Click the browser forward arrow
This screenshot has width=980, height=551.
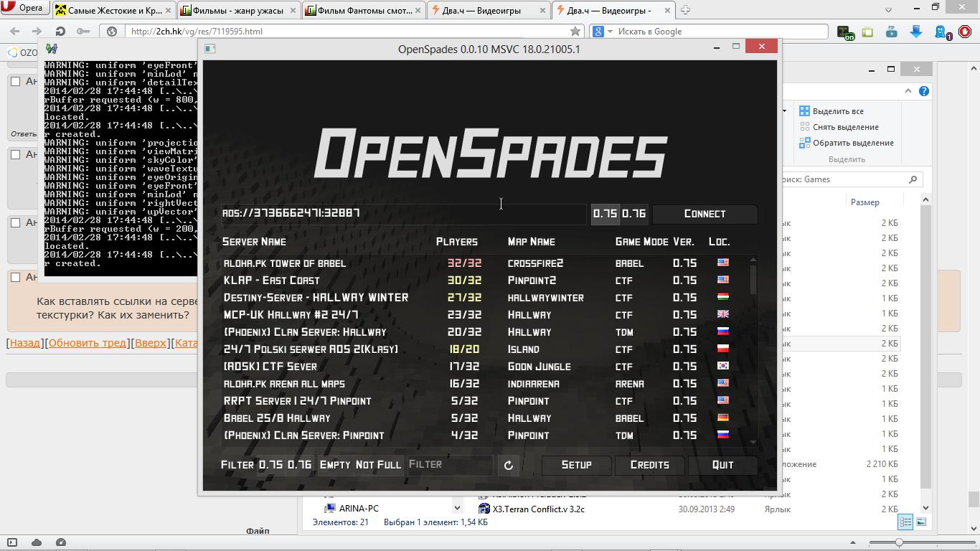pyautogui.click(x=37, y=32)
